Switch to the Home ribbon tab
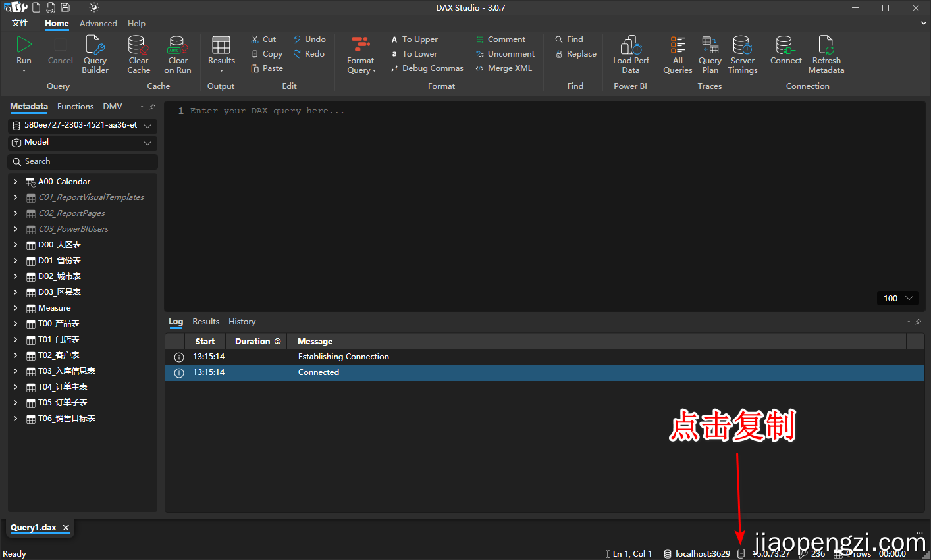Image resolution: width=931 pixels, height=560 pixels. 57,23
